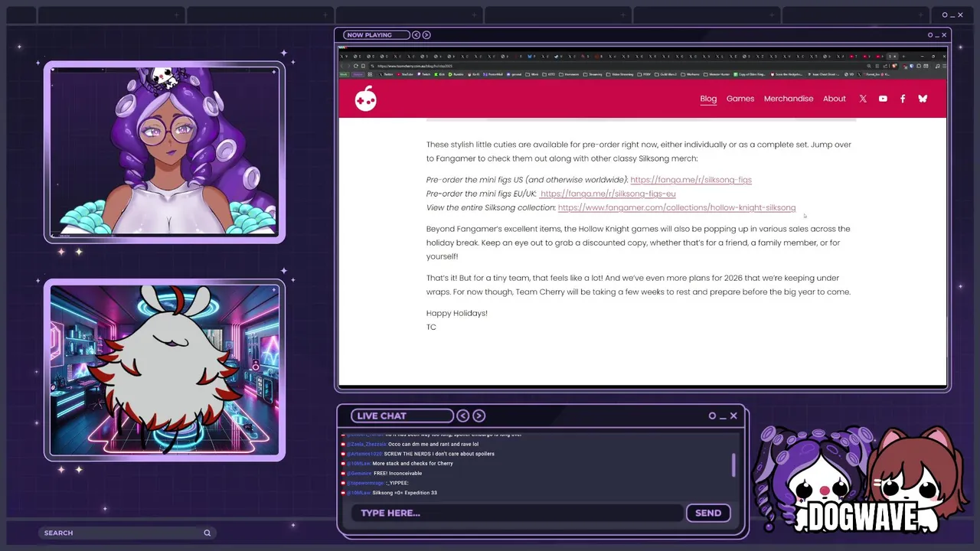The image size is (980, 551).
Task: Open the Merchandise nav item
Action: [x=789, y=99]
